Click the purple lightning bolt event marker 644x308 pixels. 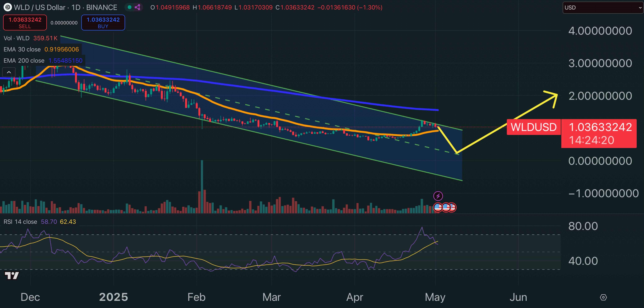click(x=438, y=196)
